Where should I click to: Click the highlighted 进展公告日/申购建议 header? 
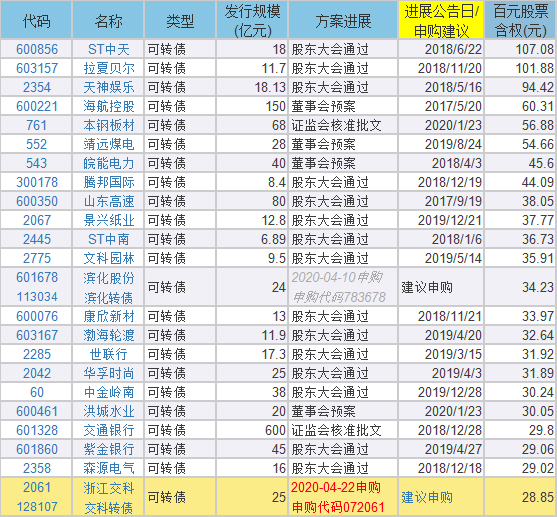(441, 21)
